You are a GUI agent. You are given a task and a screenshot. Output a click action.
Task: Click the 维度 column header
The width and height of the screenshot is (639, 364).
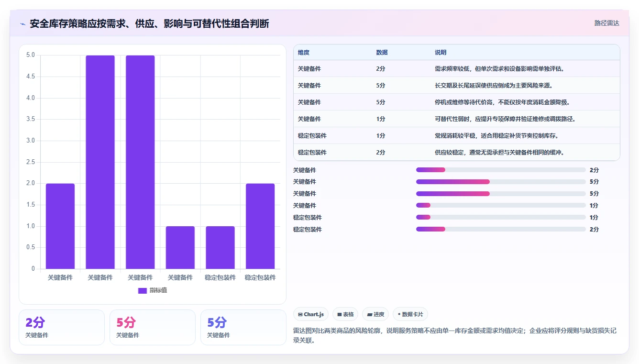coord(303,52)
